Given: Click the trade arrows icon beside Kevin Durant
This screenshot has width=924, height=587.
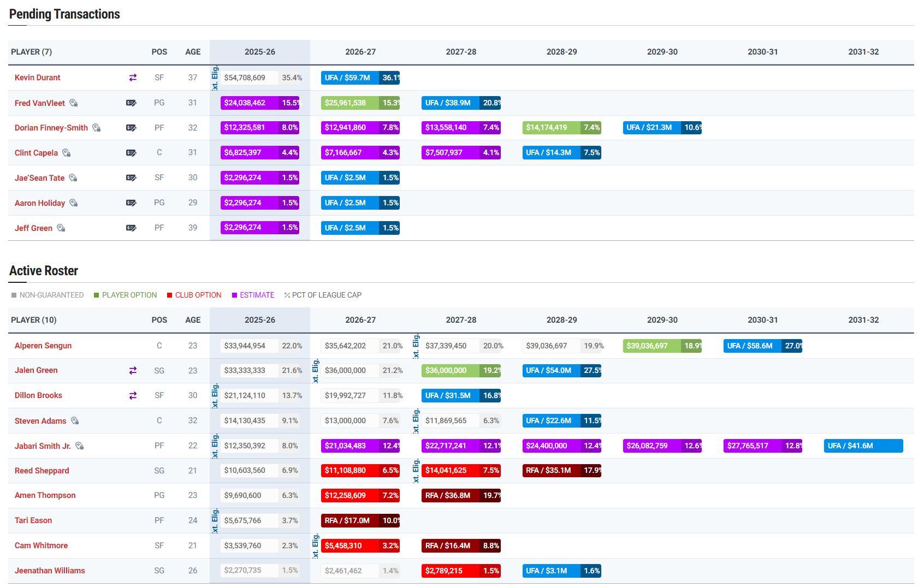Looking at the screenshot, I should coord(132,78).
